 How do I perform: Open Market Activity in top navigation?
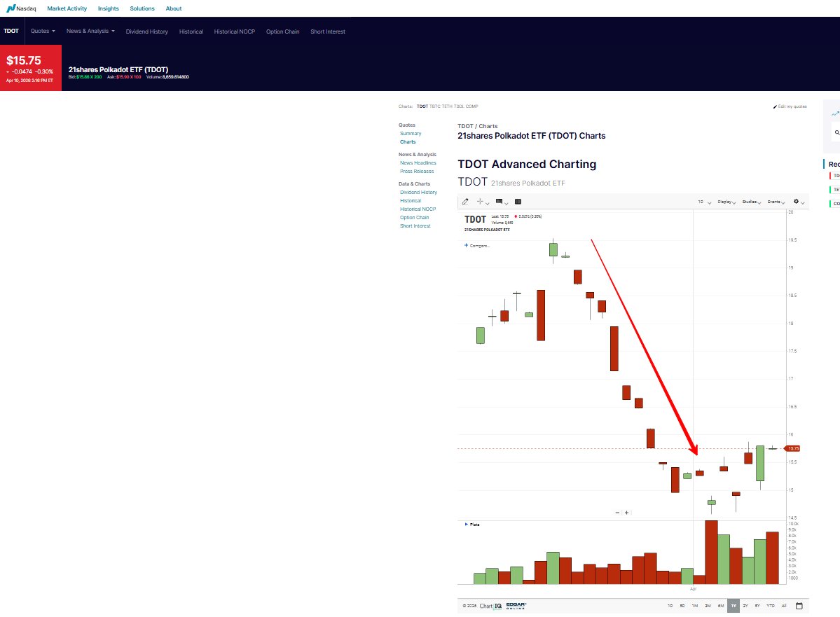click(67, 8)
